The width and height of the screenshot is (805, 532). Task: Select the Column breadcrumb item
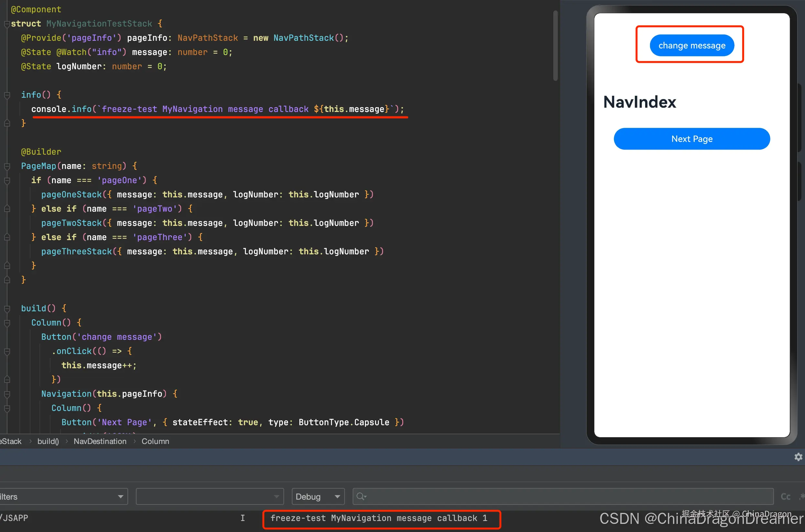pos(155,441)
